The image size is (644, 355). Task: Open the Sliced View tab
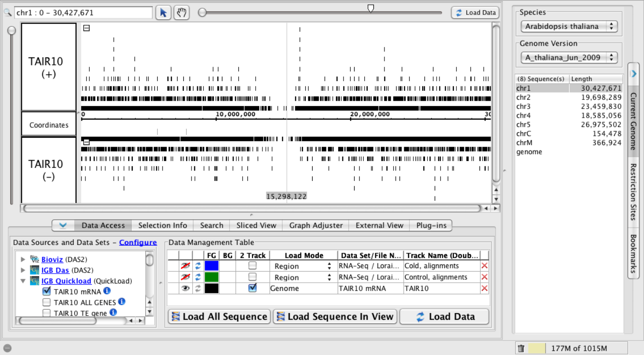[256, 225]
